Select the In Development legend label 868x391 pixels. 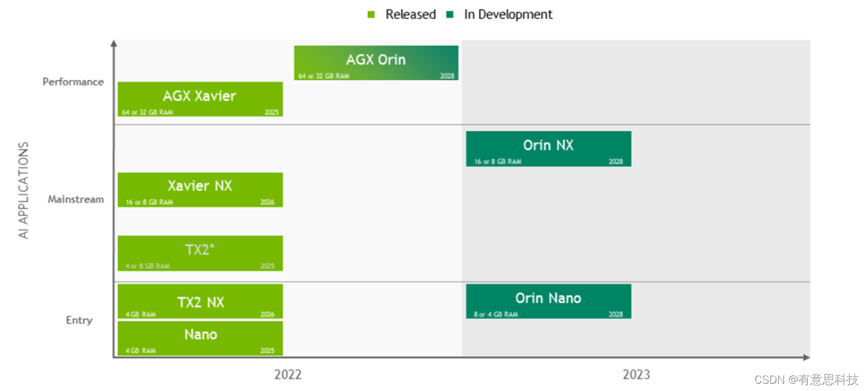(x=508, y=14)
